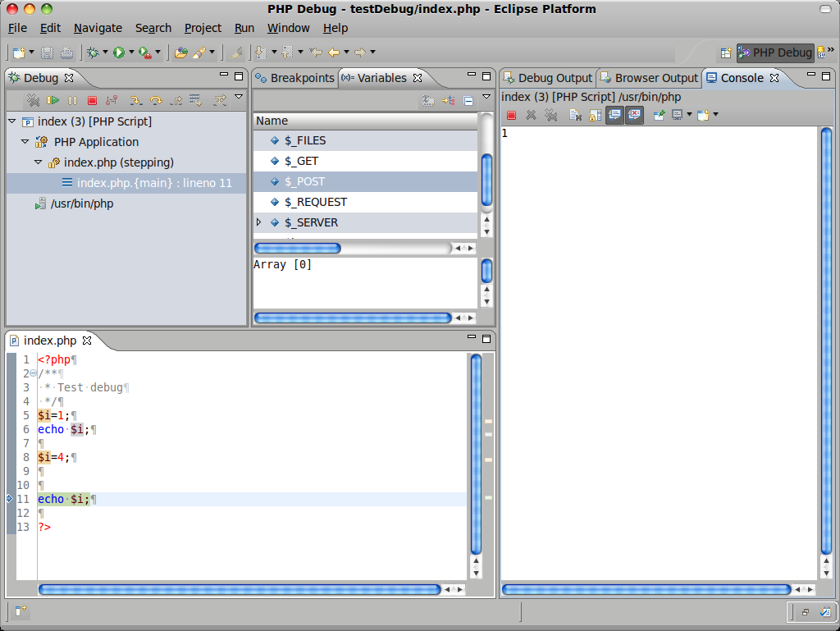Select the $_POST variable row
Viewport: 840px width, 631px height.
pos(312,181)
